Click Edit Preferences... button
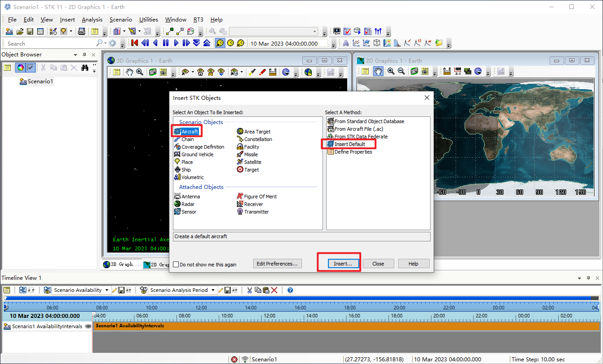 click(277, 264)
